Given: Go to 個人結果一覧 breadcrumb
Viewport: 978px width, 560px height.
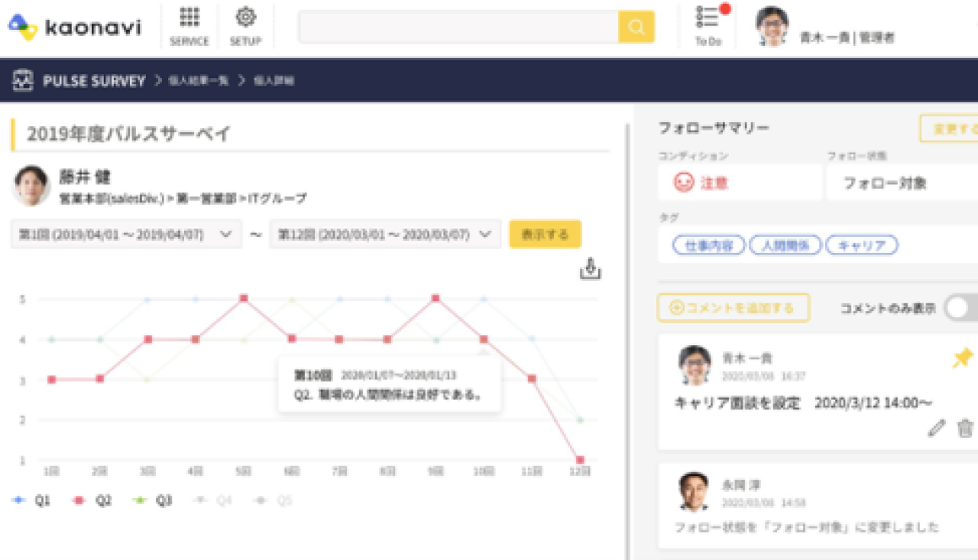Looking at the screenshot, I should pos(198,80).
